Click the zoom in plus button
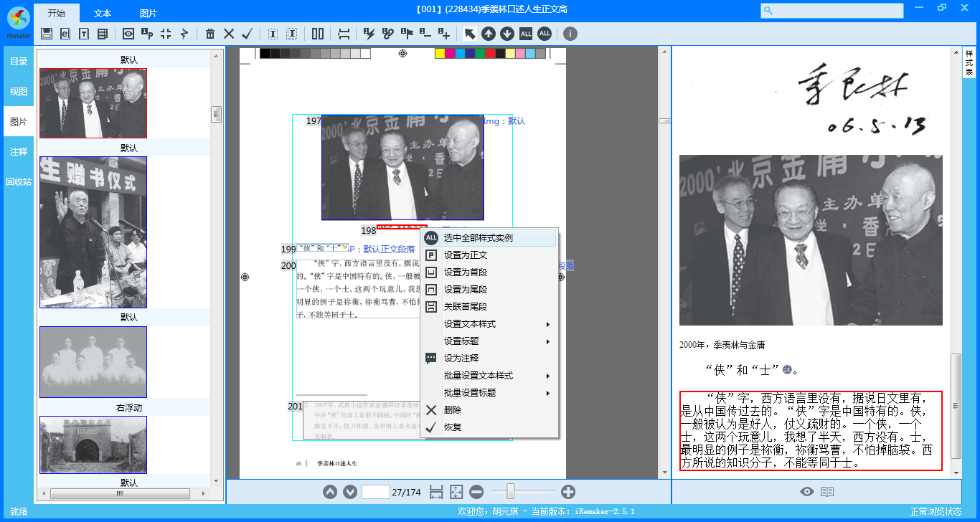Screen dimensions: 980x522 [x=568, y=492]
